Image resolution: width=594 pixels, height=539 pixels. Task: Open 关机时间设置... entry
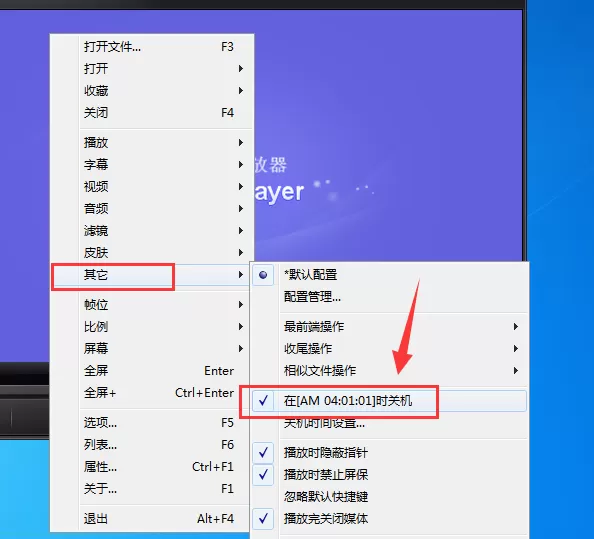(389, 423)
